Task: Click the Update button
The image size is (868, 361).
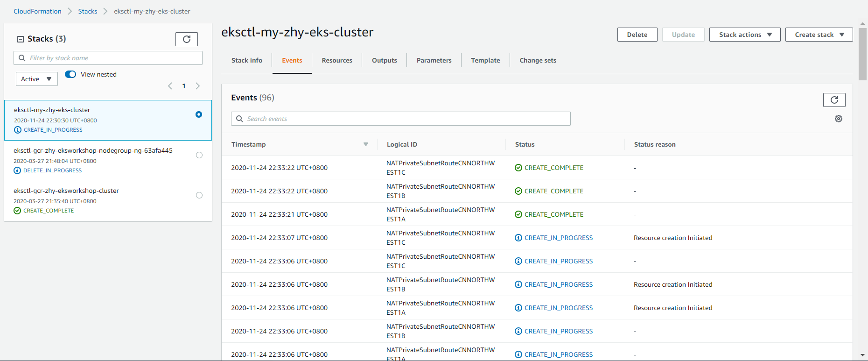Action: click(683, 35)
